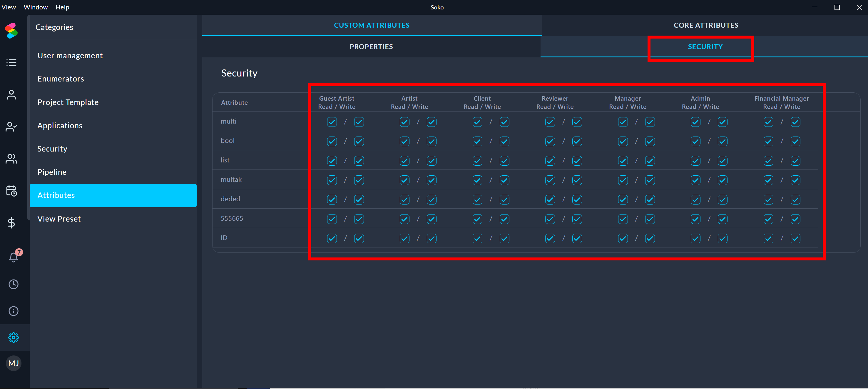The height and width of the screenshot is (389, 868).
Task: Click the single user sidebar icon
Action: pos(11,95)
